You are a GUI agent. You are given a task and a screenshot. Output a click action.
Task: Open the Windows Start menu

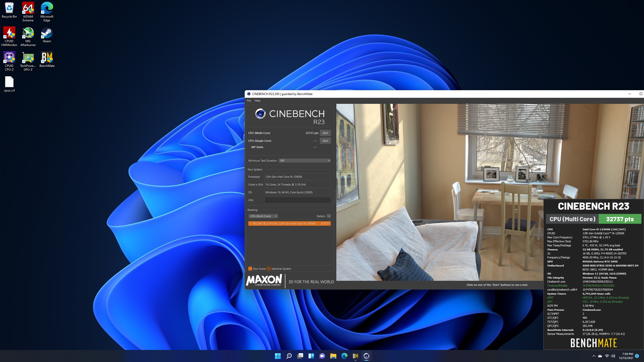click(x=278, y=356)
